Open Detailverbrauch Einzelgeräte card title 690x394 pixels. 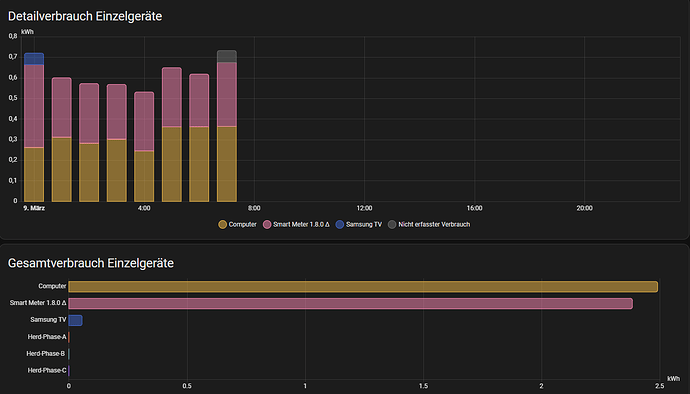pyautogui.click(x=85, y=16)
